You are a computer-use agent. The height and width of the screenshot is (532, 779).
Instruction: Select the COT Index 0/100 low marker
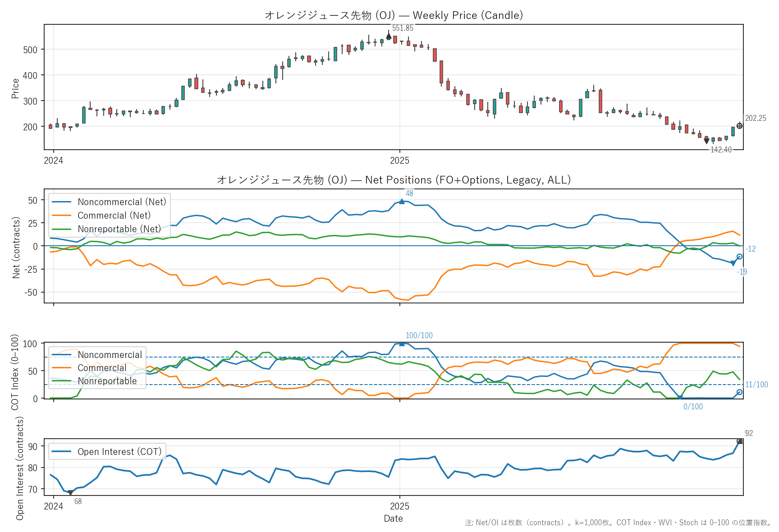[x=680, y=398]
